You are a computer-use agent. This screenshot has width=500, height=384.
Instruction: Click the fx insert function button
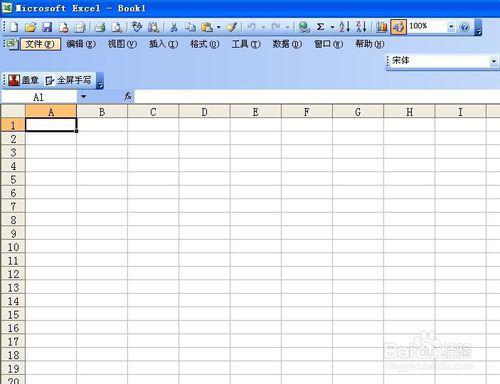[128, 96]
